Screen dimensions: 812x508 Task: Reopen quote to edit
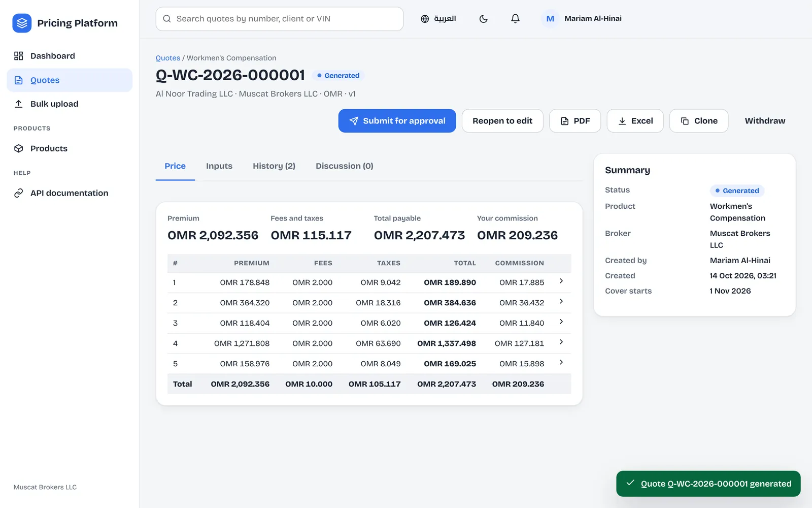[x=502, y=121]
